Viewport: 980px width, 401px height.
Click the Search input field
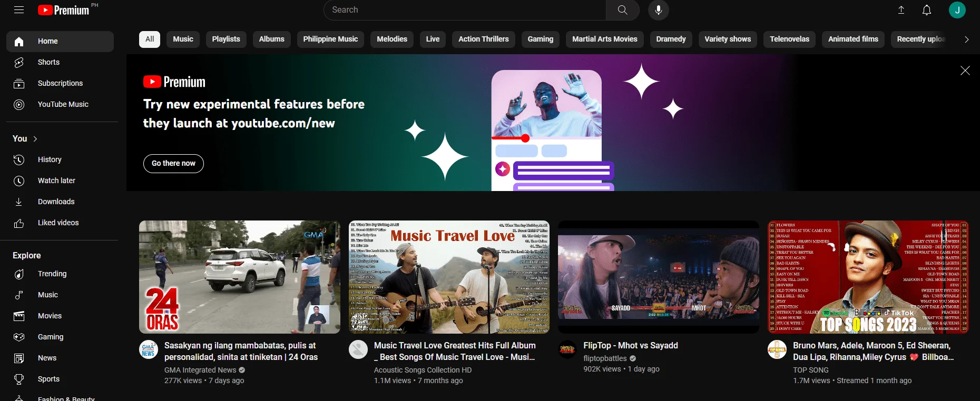(x=465, y=10)
